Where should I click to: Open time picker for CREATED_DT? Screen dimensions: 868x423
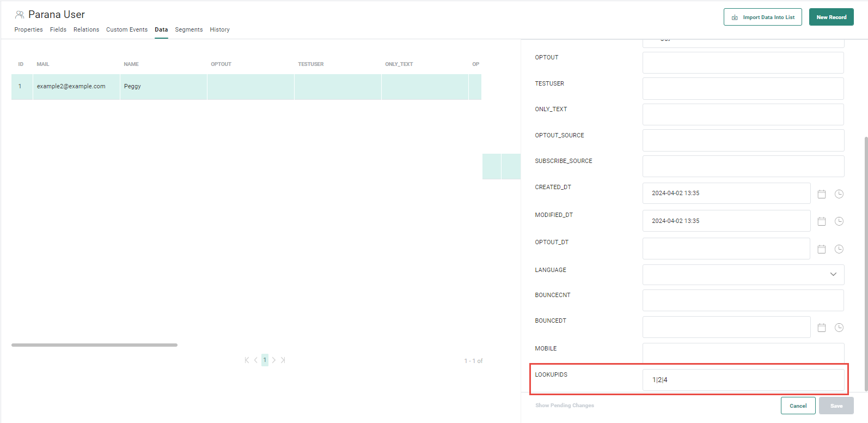tap(839, 194)
